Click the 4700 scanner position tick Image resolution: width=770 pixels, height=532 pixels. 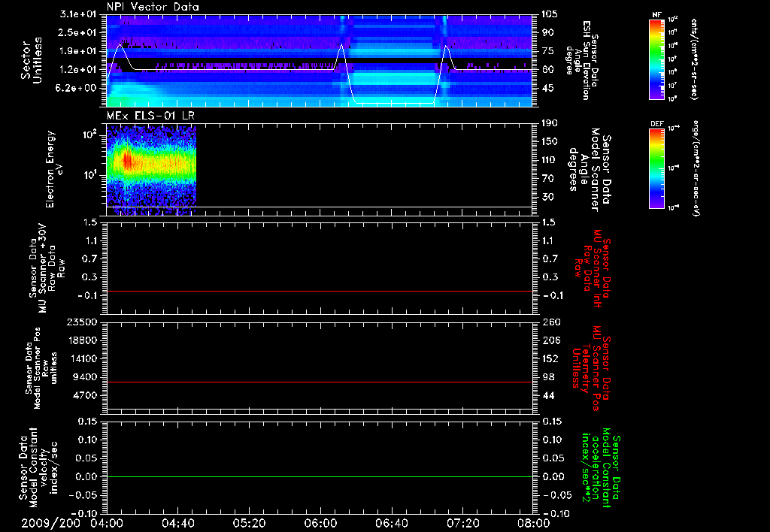(85, 395)
